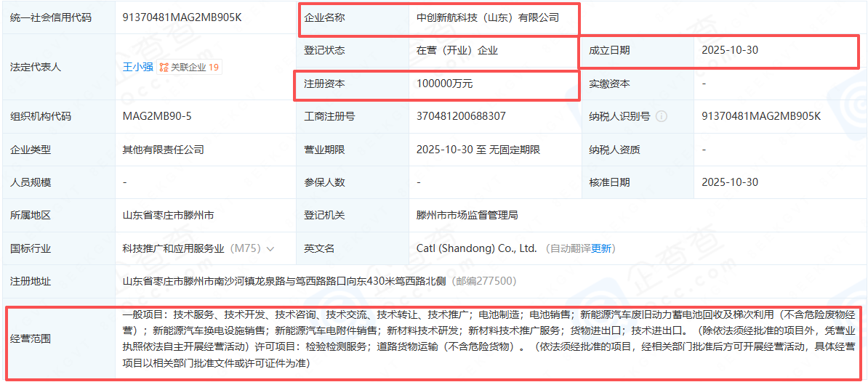Click the 成立日期 value 2025-10-30
This screenshot has height=382, width=868.
(x=730, y=51)
